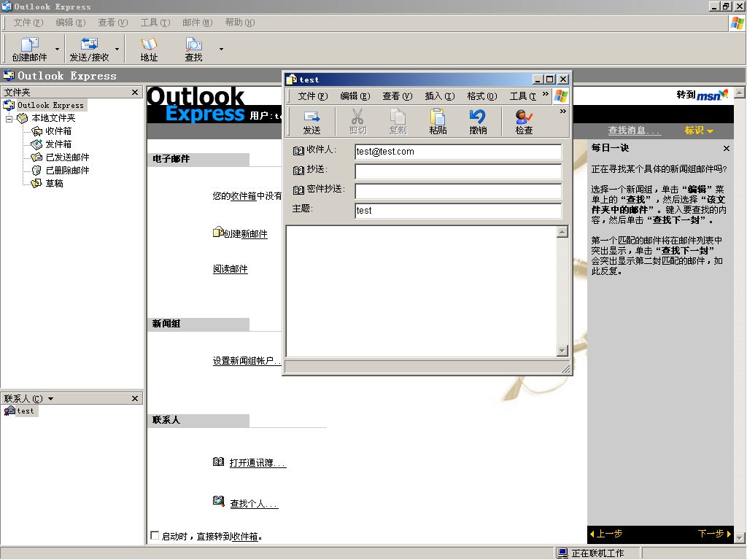
Task: Click the 打开通讯簿 link
Action: coord(258,463)
